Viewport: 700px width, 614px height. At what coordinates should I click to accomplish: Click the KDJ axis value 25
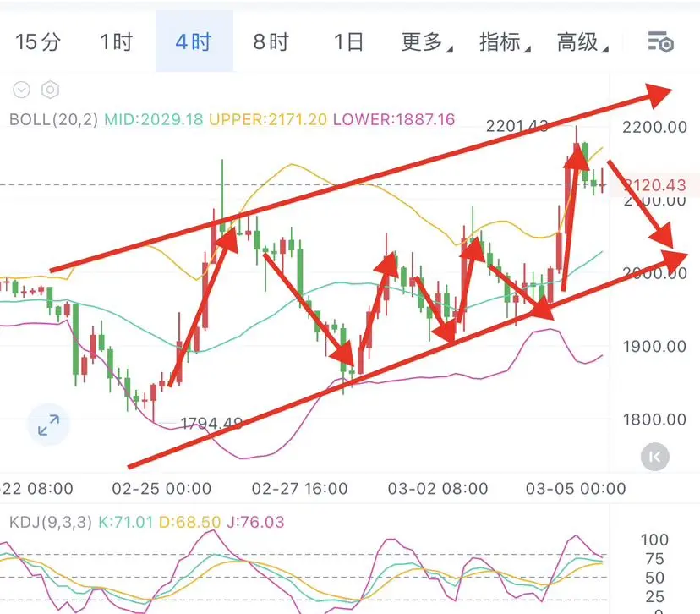pyautogui.click(x=654, y=596)
